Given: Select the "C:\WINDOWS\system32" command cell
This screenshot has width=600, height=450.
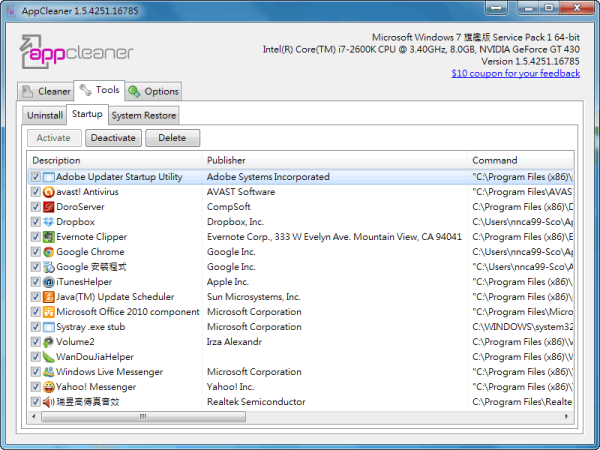Looking at the screenshot, I should click(523, 327).
